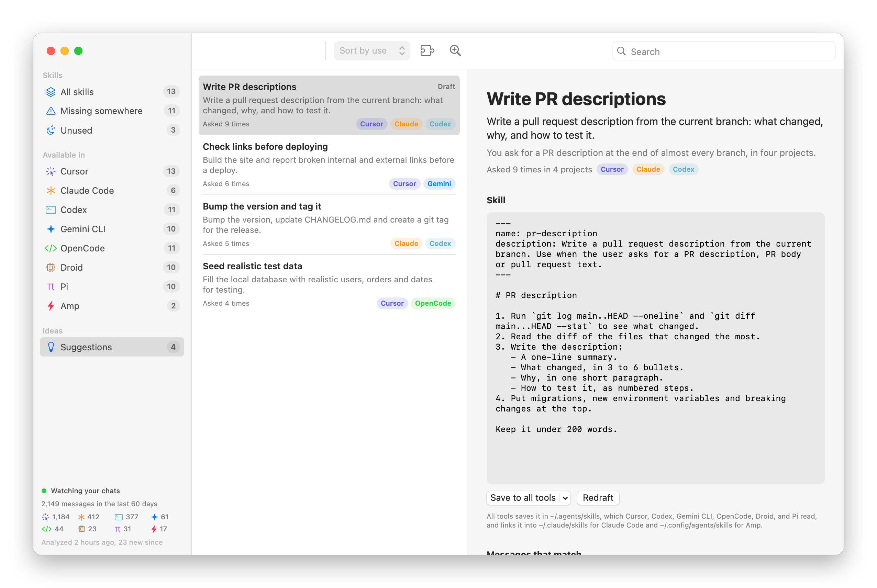This screenshot has width=877, height=588.
Task: Click Cursor tag on Check links row
Action: point(404,184)
